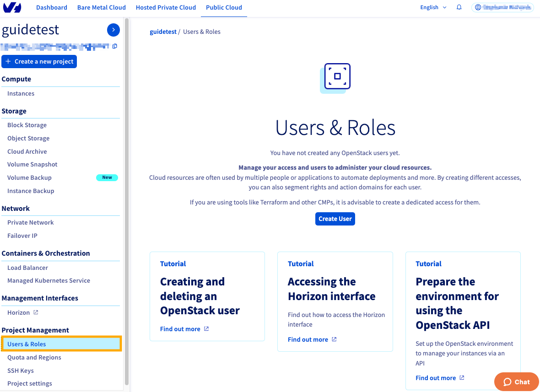The width and height of the screenshot is (540, 392).
Task: Select the Hosted Private Cloud tab
Action: click(x=166, y=7)
